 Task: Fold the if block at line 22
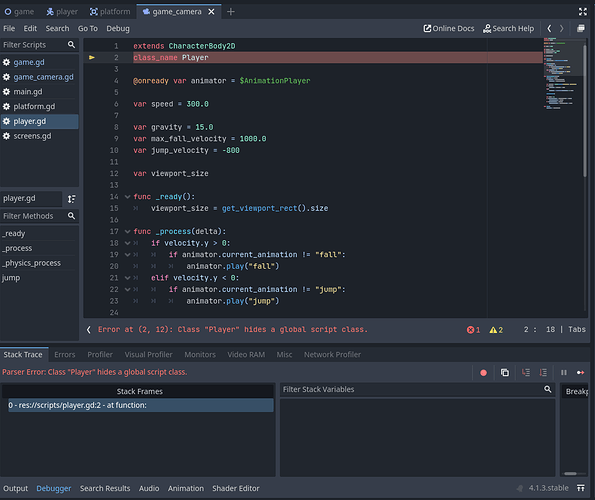tap(128, 289)
